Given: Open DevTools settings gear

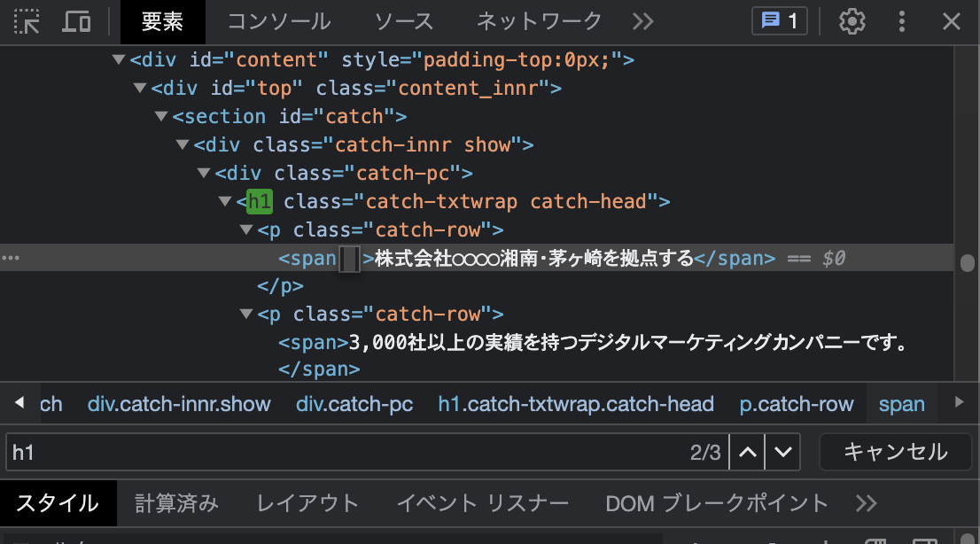Looking at the screenshot, I should point(852,21).
